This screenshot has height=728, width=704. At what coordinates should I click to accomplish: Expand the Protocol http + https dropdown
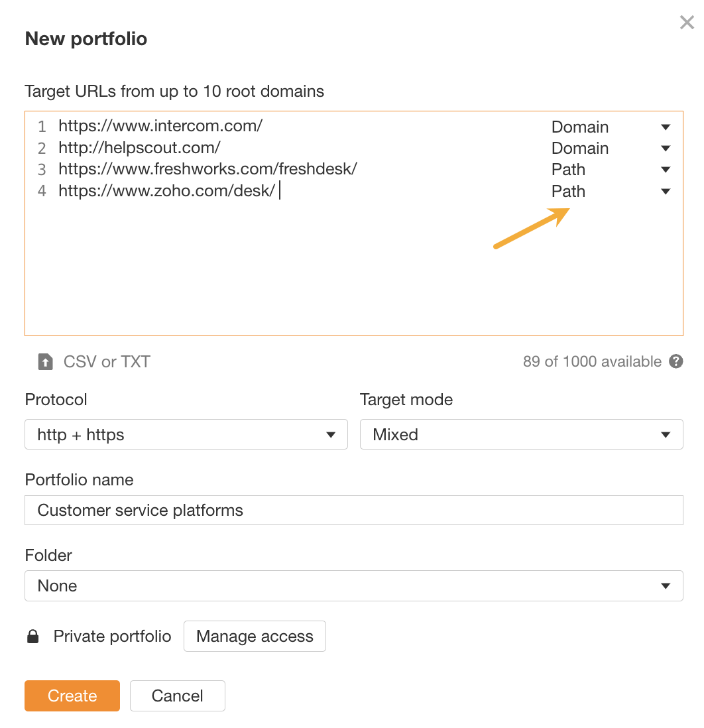pyautogui.click(x=186, y=434)
